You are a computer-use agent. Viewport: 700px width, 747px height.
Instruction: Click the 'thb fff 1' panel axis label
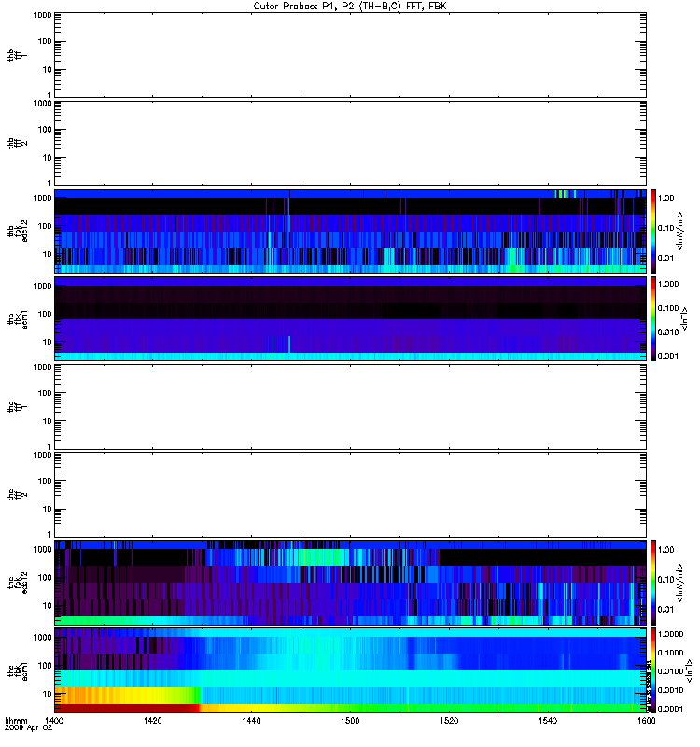click(x=17, y=55)
